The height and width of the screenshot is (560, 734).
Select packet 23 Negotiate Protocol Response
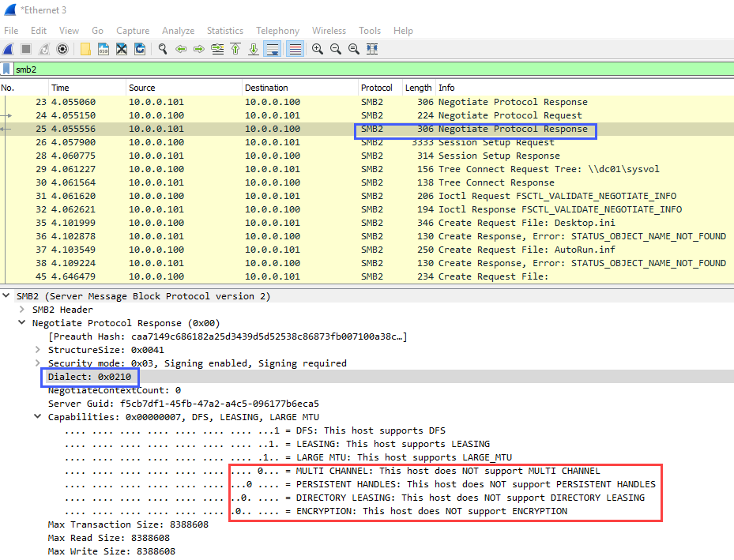point(367,102)
